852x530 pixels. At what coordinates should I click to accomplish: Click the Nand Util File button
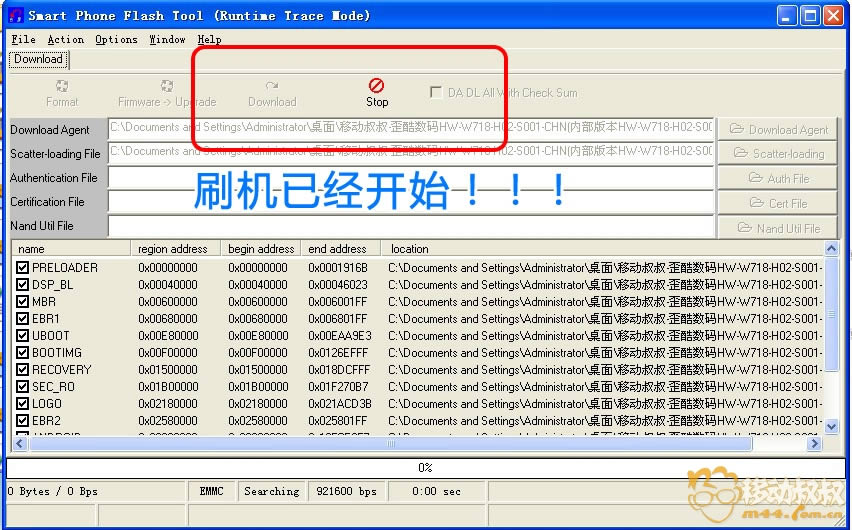pyautogui.click(x=778, y=228)
